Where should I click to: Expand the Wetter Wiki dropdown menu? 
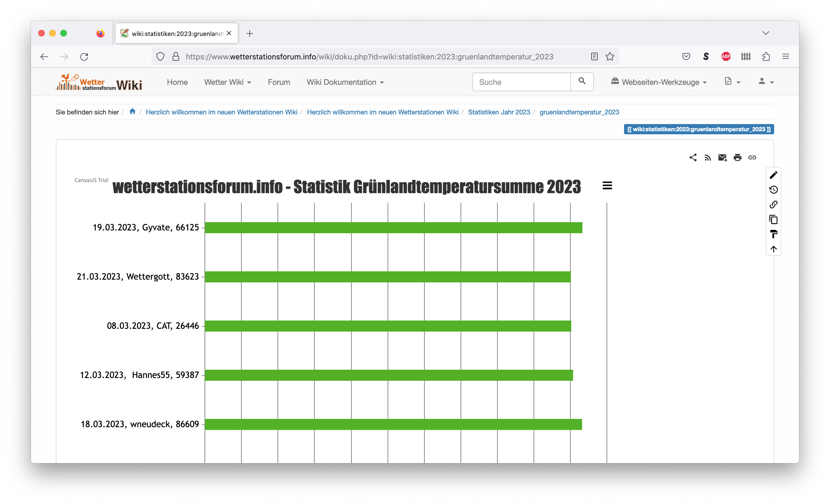point(227,82)
